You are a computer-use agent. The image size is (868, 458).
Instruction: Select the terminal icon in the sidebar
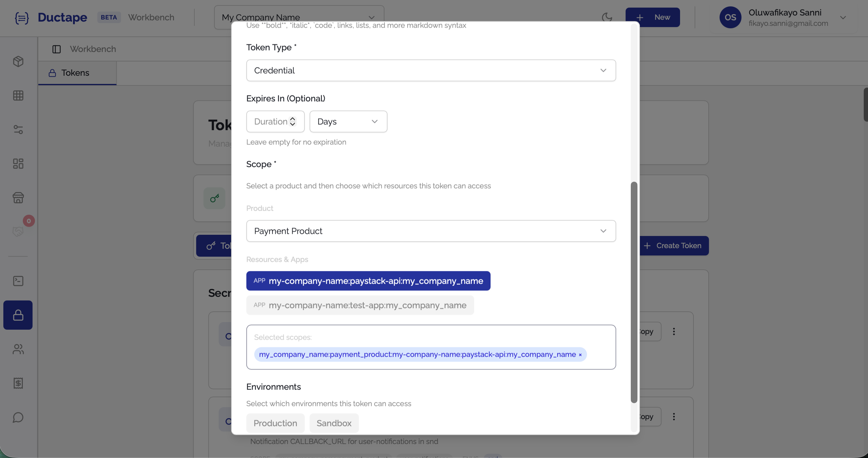pos(18,281)
